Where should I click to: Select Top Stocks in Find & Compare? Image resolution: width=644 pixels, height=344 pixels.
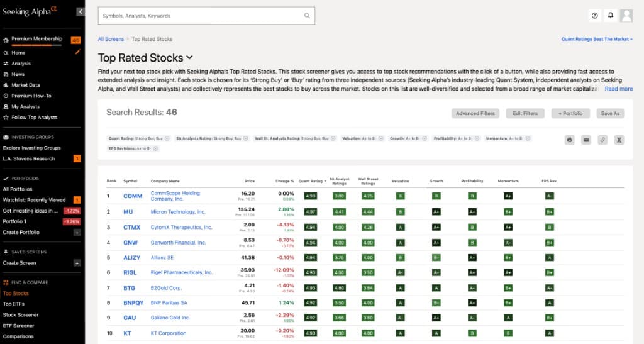(x=16, y=293)
